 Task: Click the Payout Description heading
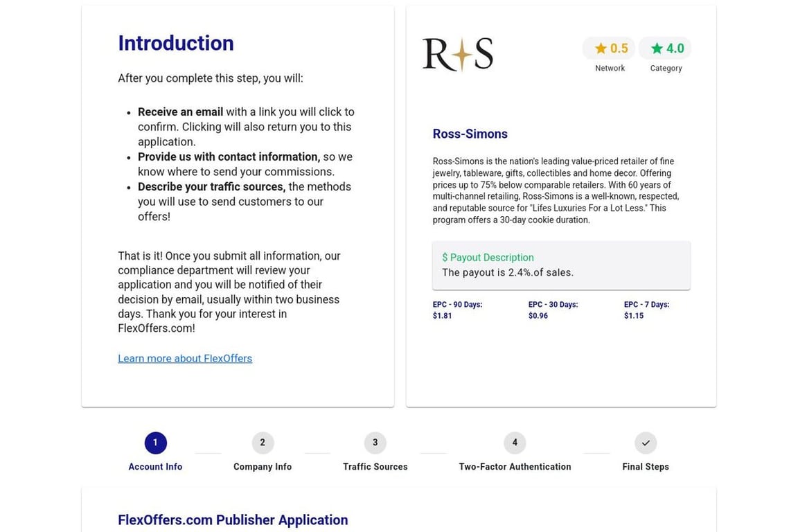[x=488, y=258]
